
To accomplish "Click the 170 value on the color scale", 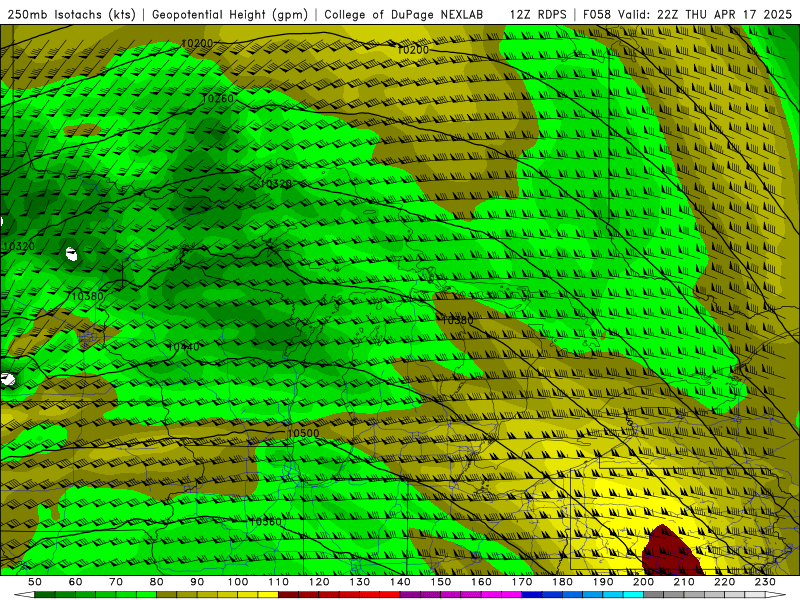I will click(x=522, y=582).
